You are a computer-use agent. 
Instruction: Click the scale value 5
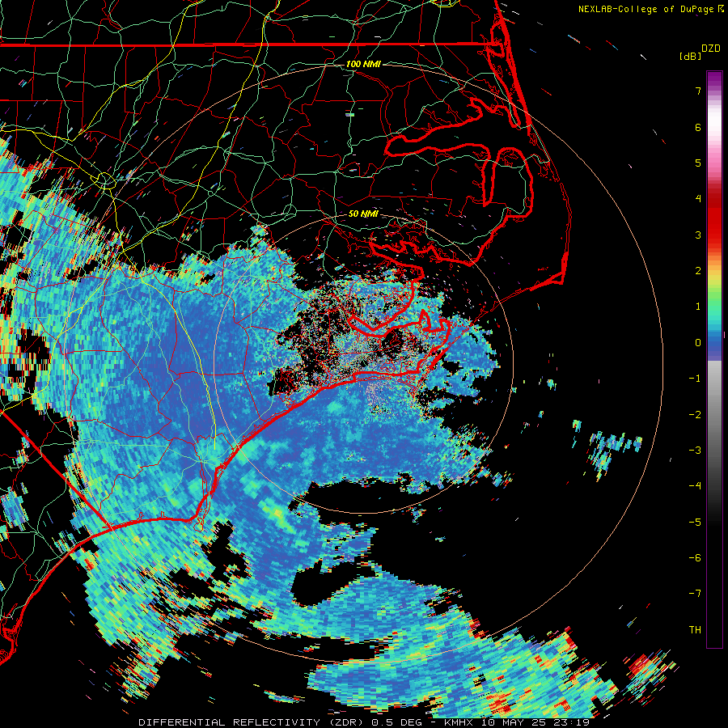point(698,163)
